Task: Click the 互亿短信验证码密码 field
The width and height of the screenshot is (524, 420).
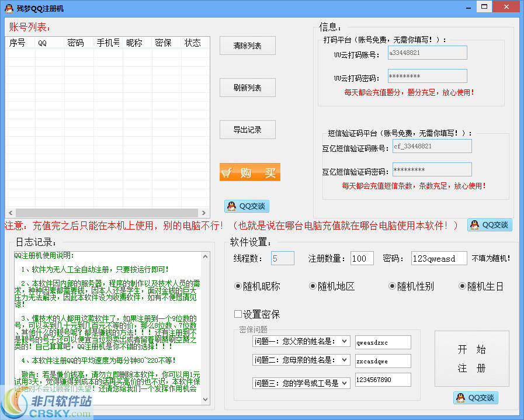Action: (432, 170)
